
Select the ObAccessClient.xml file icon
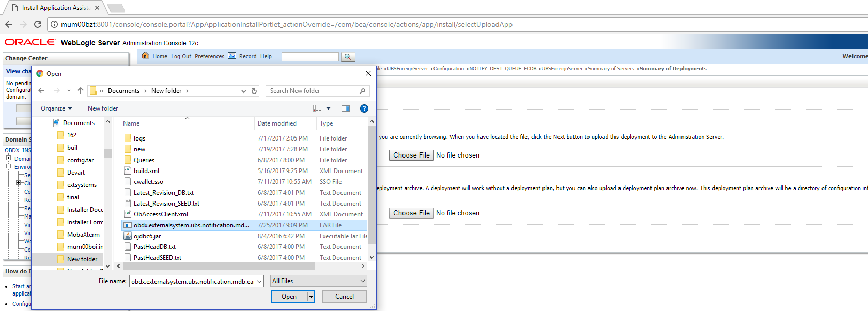click(x=128, y=214)
